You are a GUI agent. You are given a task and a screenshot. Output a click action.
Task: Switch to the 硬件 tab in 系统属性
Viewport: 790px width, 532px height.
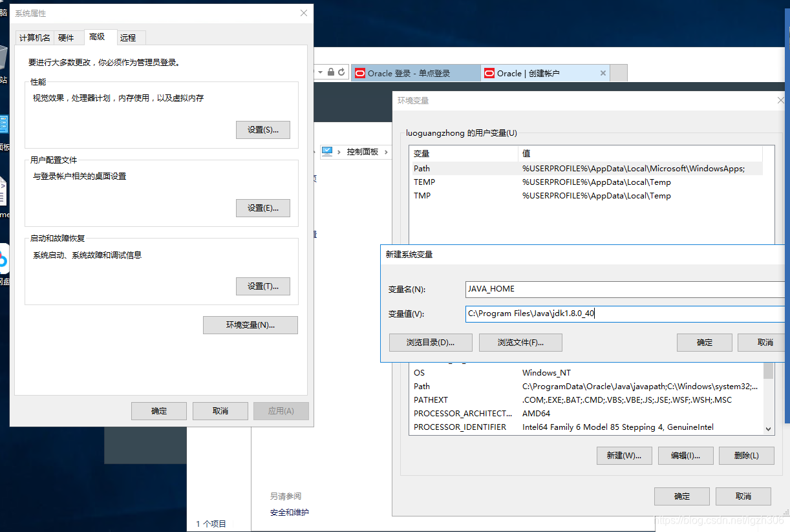tap(67, 37)
